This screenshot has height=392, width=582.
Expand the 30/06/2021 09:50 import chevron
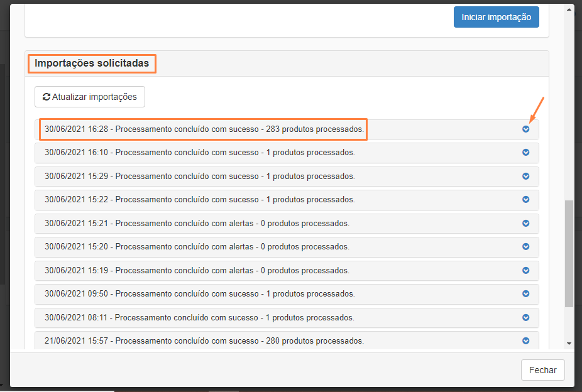(x=526, y=294)
